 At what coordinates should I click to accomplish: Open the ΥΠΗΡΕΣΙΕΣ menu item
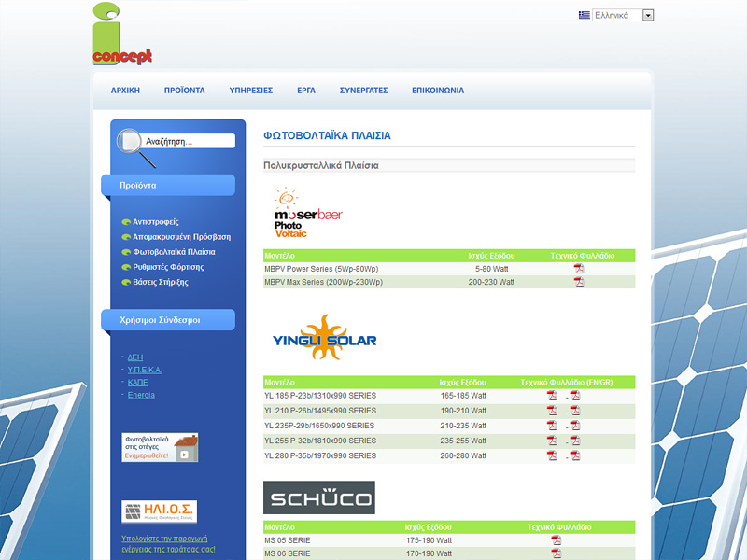(x=250, y=91)
